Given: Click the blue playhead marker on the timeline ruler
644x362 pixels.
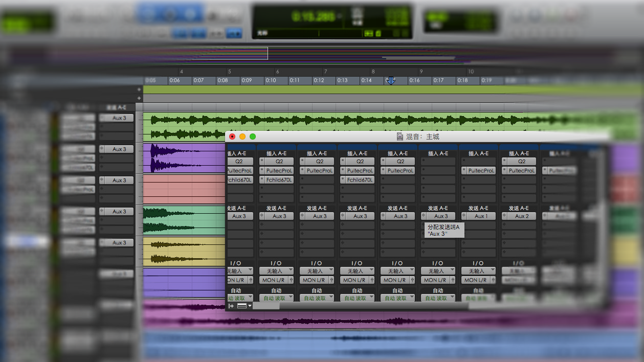Looking at the screenshot, I should (391, 81).
